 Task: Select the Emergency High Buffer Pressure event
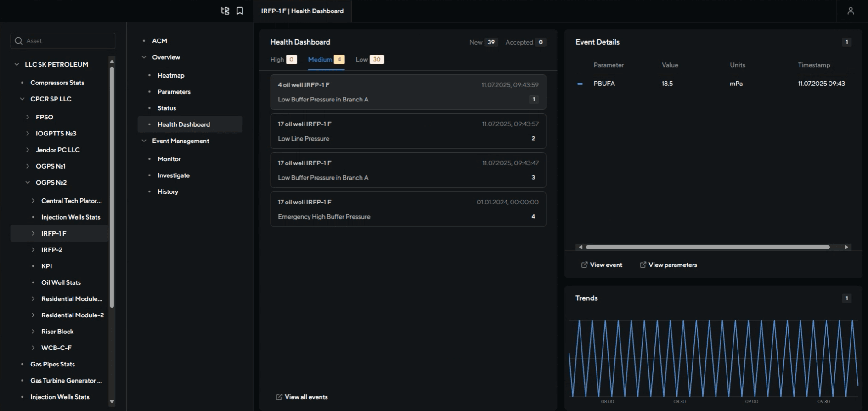click(408, 209)
